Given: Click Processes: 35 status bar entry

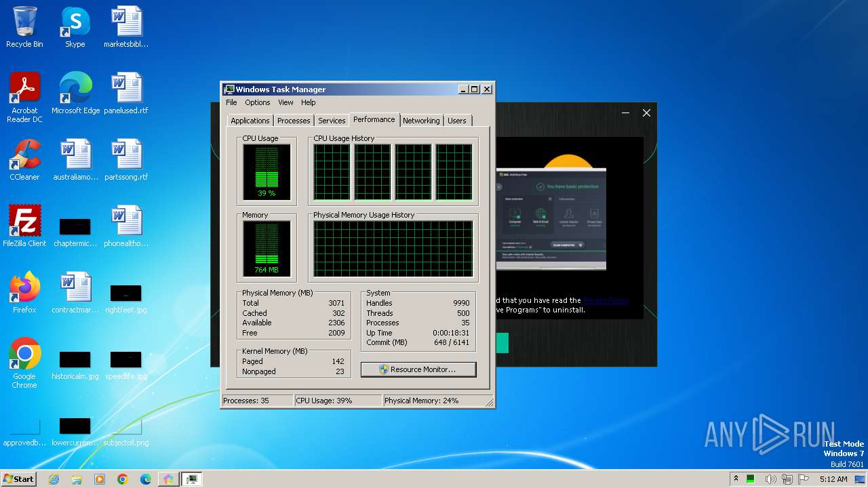Looking at the screenshot, I should pos(258,401).
